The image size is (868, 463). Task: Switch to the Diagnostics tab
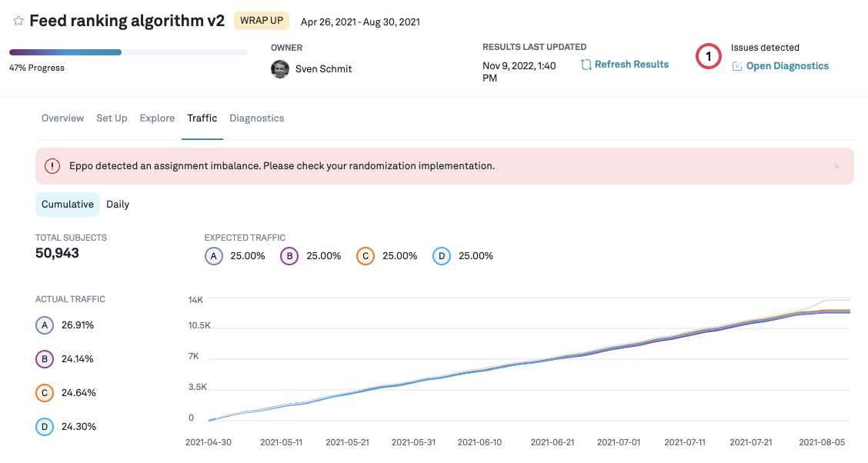point(256,118)
